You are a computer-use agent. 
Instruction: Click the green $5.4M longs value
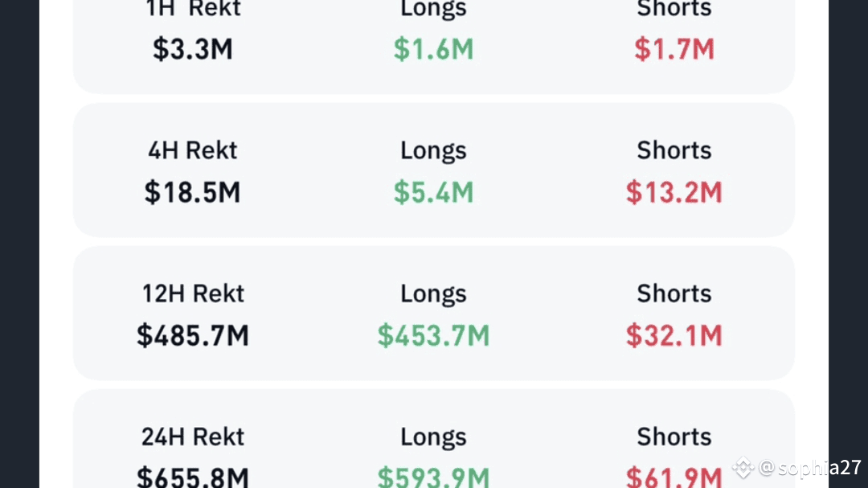point(433,193)
